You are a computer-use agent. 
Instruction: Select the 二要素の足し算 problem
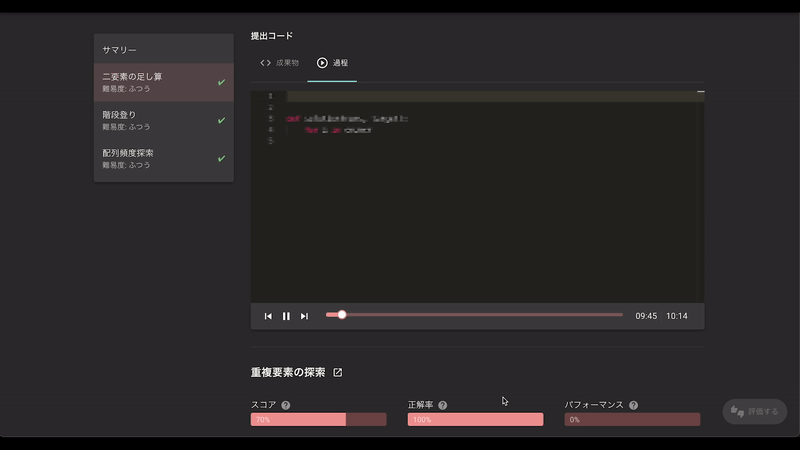(164, 82)
